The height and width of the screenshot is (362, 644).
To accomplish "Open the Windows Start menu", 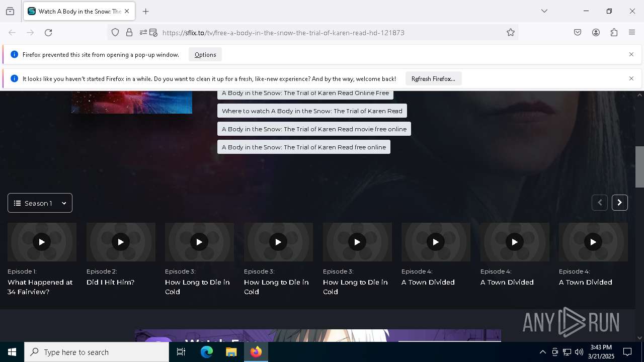I will (12, 352).
